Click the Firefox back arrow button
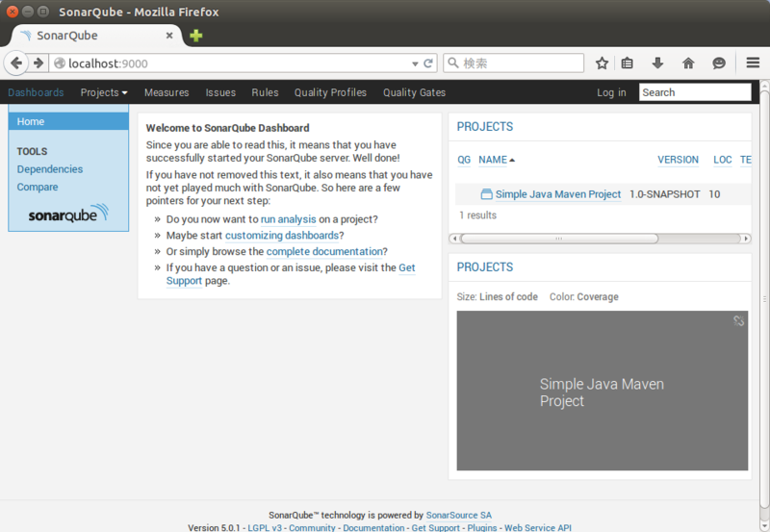 [x=16, y=63]
